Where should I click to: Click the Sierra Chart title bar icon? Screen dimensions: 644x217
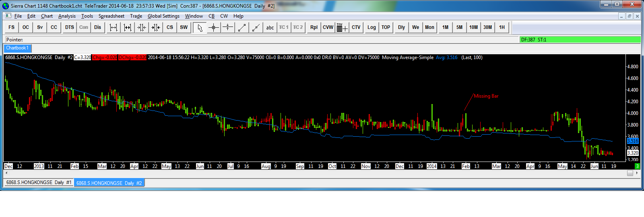(6, 6)
